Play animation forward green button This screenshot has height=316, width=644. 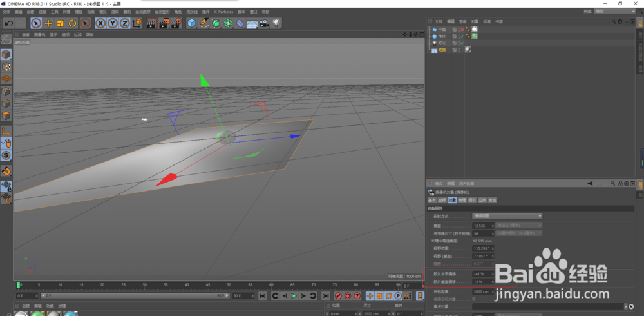point(294,295)
